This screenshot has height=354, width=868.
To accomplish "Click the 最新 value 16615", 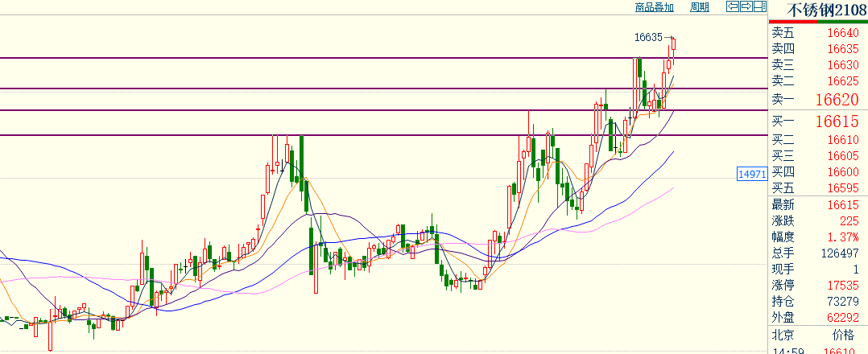I will [x=843, y=205].
